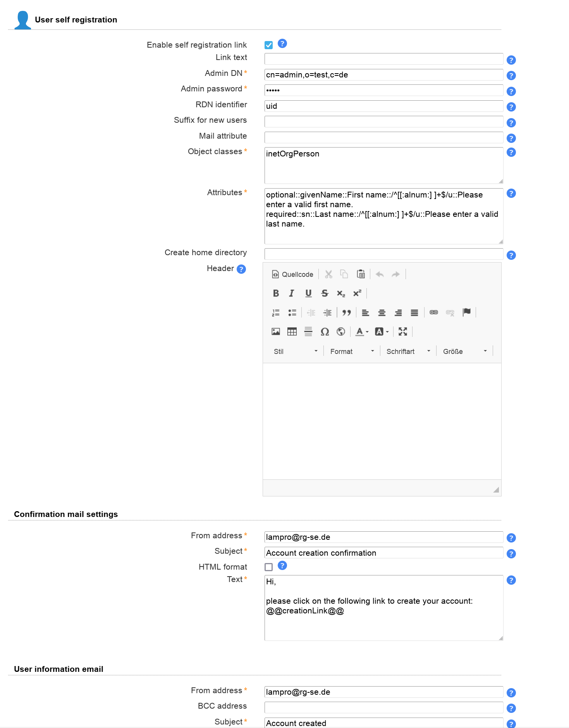Focus the Suffix for new users field
Viewport: 569px width, 728px height.
click(x=383, y=122)
